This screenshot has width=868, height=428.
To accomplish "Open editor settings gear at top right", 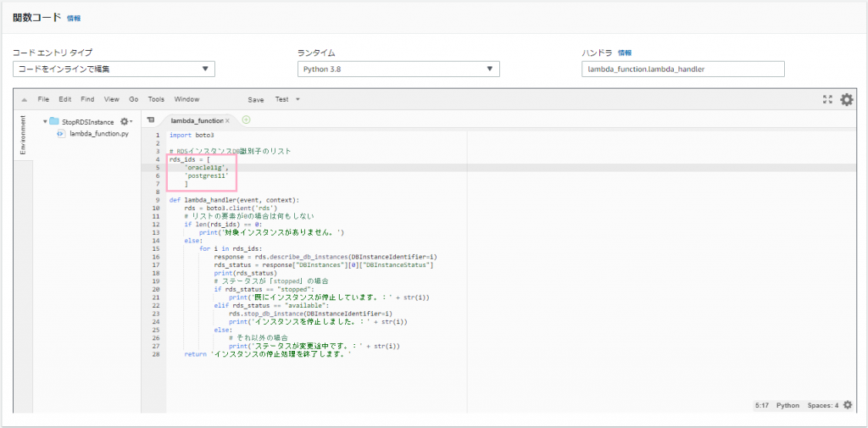I will point(847,100).
